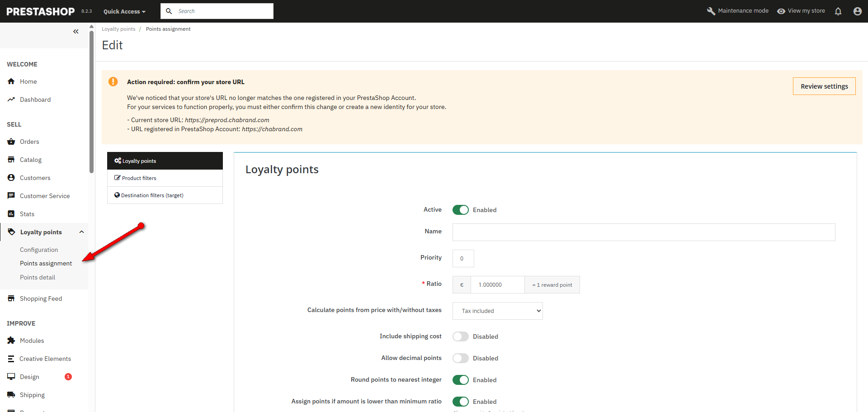The height and width of the screenshot is (412, 868).
Task: Open the user profile avatar icon
Action: [x=857, y=11]
